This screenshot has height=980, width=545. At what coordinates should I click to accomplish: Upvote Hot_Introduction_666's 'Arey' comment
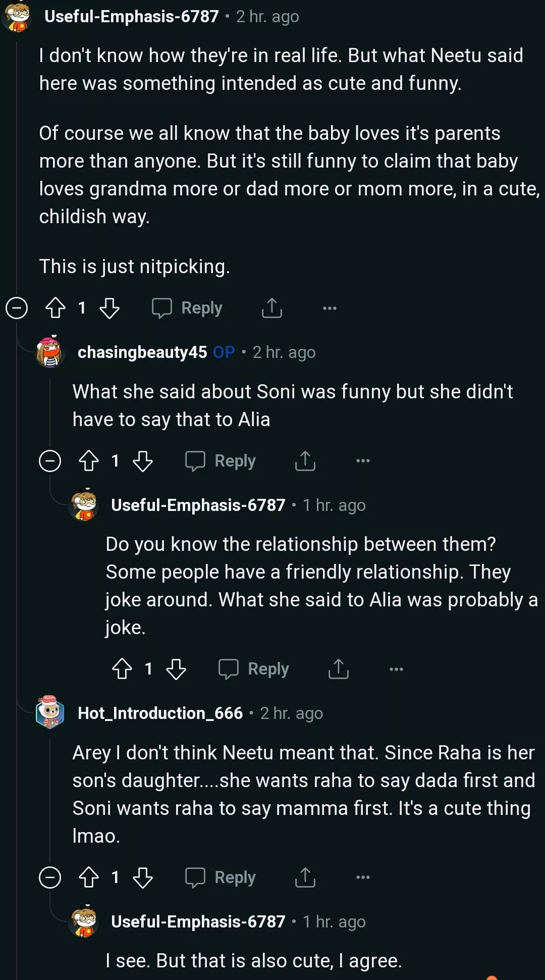89,878
